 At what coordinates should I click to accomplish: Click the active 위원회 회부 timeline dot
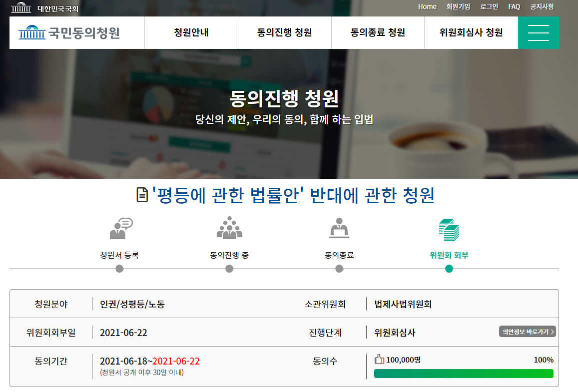(449, 269)
